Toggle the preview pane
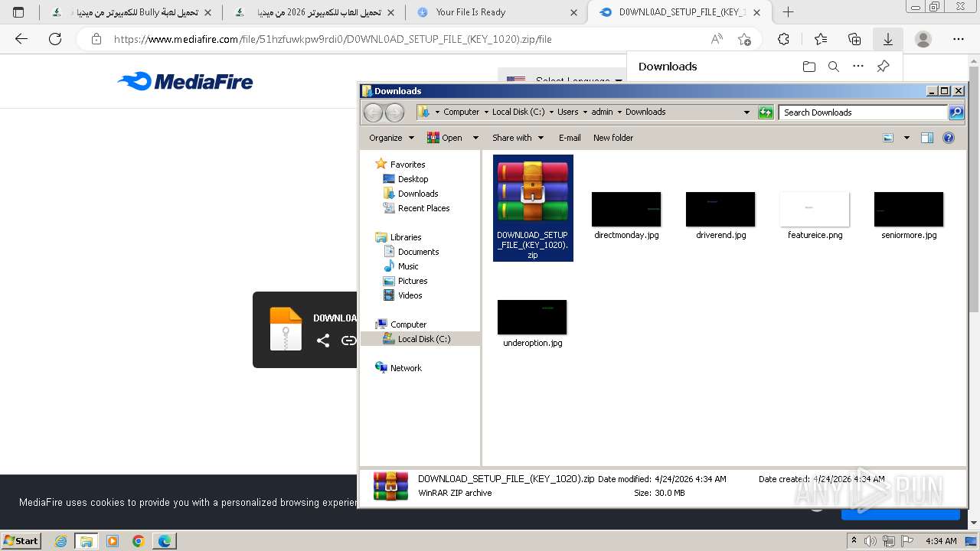Image resolution: width=980 pixels, height=551 pixels. [927, 138]
